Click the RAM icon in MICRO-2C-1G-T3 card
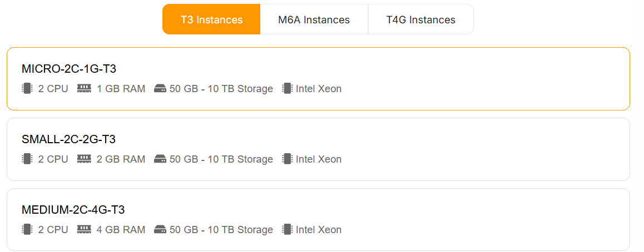The image size is (644, 252). point(84,88)
